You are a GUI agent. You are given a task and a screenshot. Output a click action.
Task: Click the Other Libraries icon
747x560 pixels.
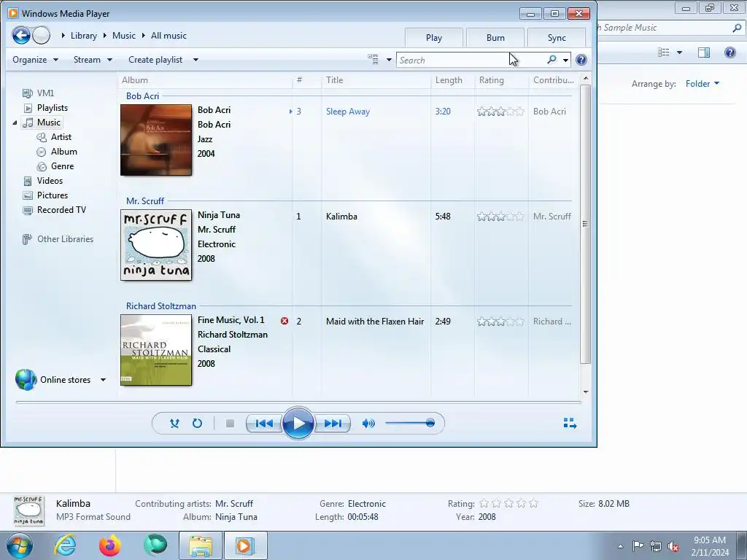click(x=27, y=239)
